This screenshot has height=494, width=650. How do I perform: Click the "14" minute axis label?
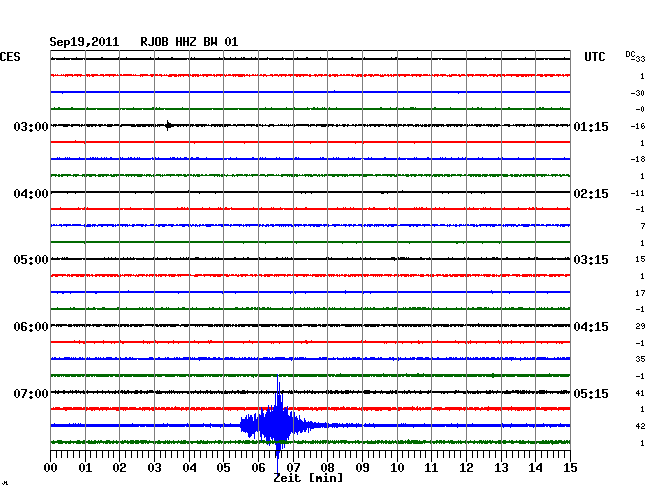tap(535, 468)
